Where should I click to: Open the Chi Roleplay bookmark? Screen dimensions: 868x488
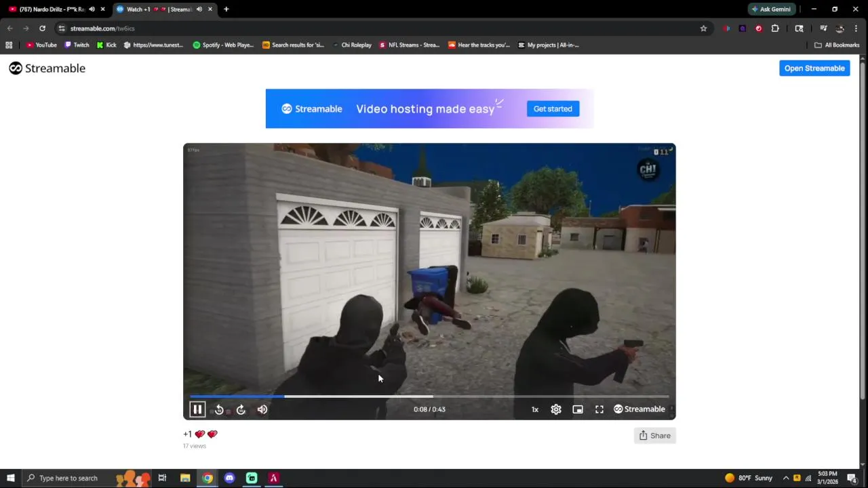pyautogui.click(x=351, y=45)
